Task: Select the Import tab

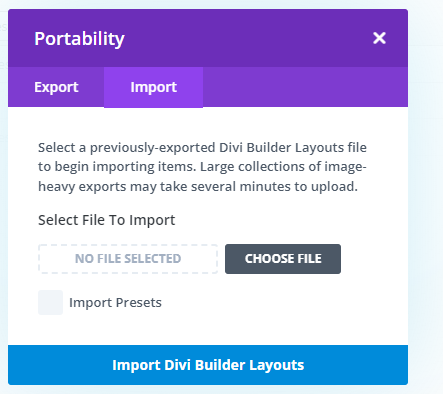Action: 153,87
